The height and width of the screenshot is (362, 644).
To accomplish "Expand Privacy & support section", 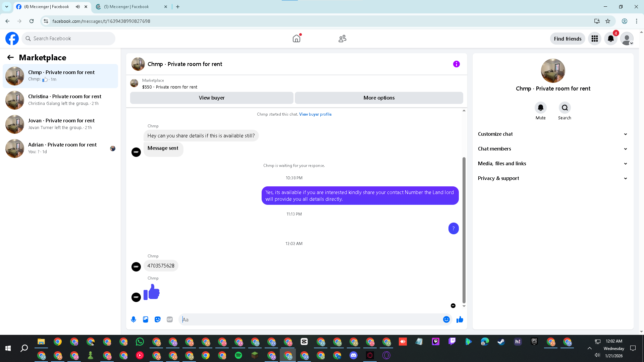I will pyautogui.click(x=553, y=178).
